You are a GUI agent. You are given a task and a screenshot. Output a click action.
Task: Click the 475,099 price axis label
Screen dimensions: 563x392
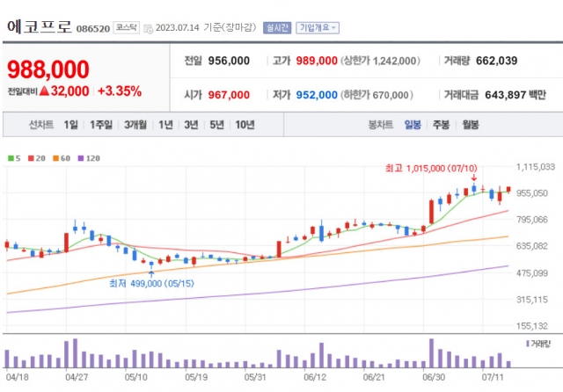[532, 273]
